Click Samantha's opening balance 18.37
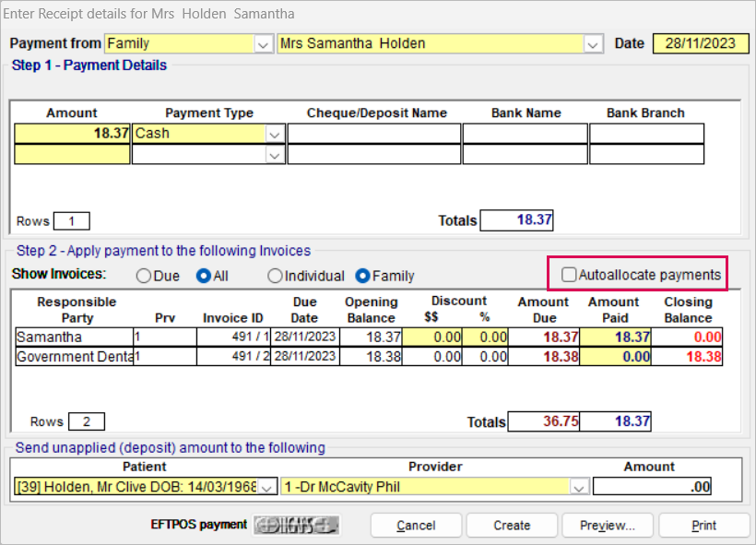Image resolution: width=756 pixels, height=545 pixels. [x=371, y=337]
